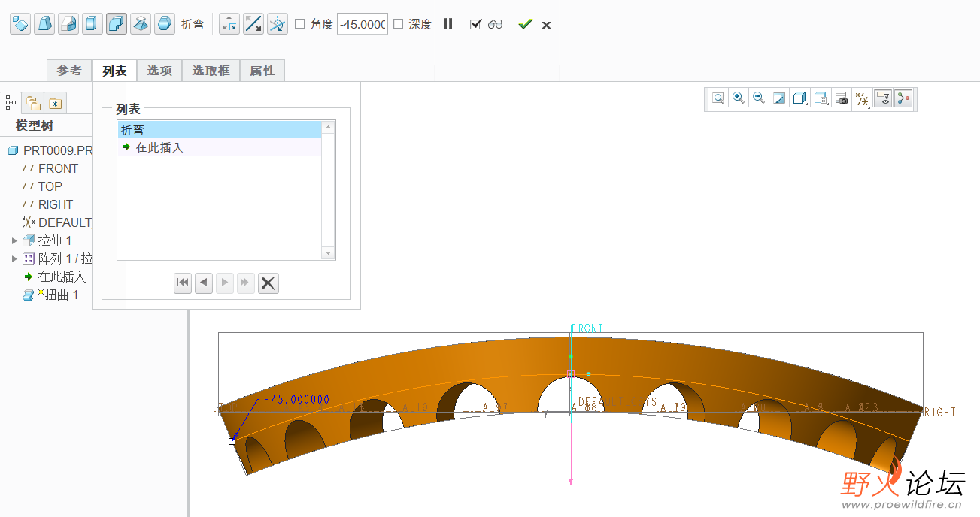Image resolution: width=980 pixels, height=517 pixels.
Task: Click the switch-to-next-axis icon
Action: pyautogui.click(x=229, y=24)
